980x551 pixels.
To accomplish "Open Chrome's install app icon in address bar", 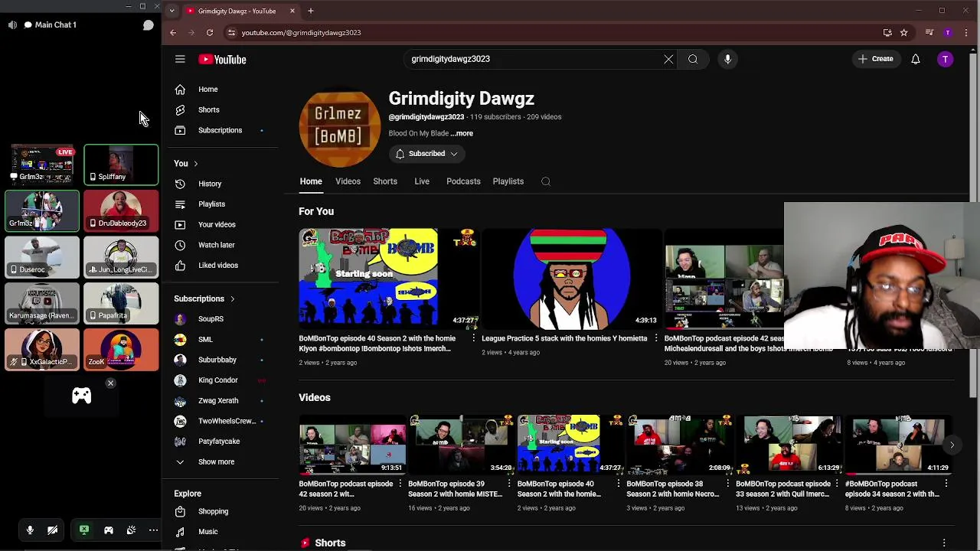I will click(887, 33).
